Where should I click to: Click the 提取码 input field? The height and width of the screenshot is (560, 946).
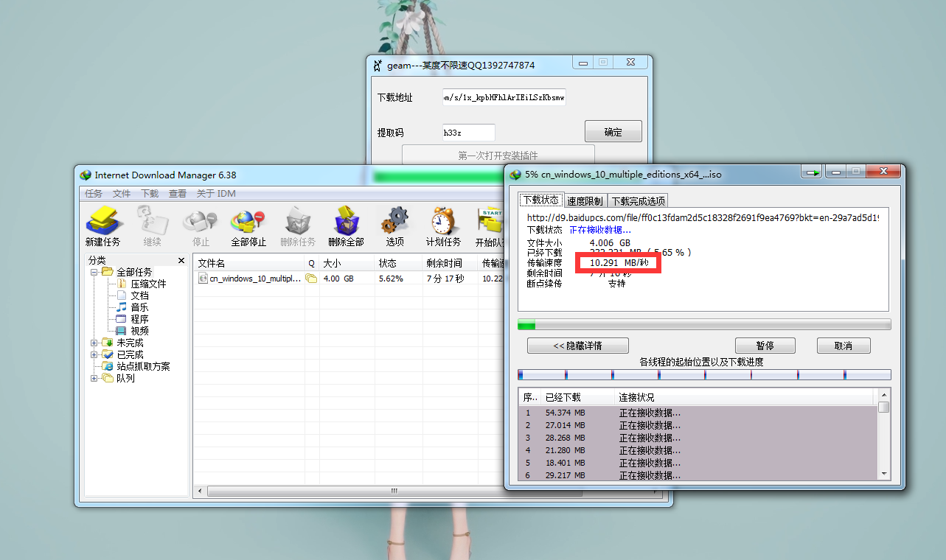468,133
